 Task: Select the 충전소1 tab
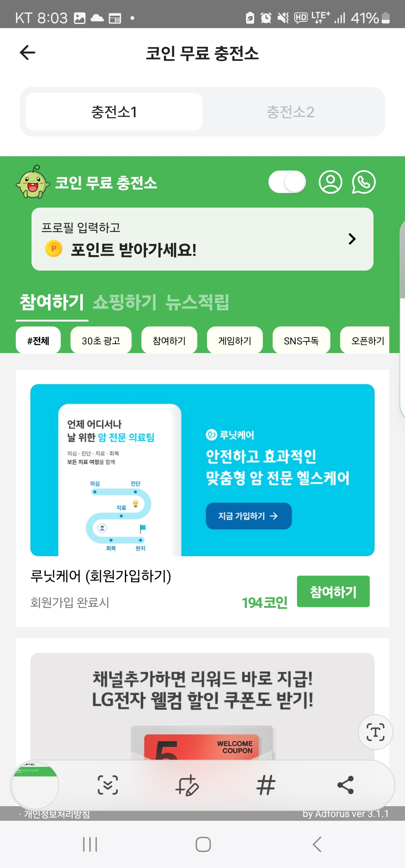tap(114, 112)
